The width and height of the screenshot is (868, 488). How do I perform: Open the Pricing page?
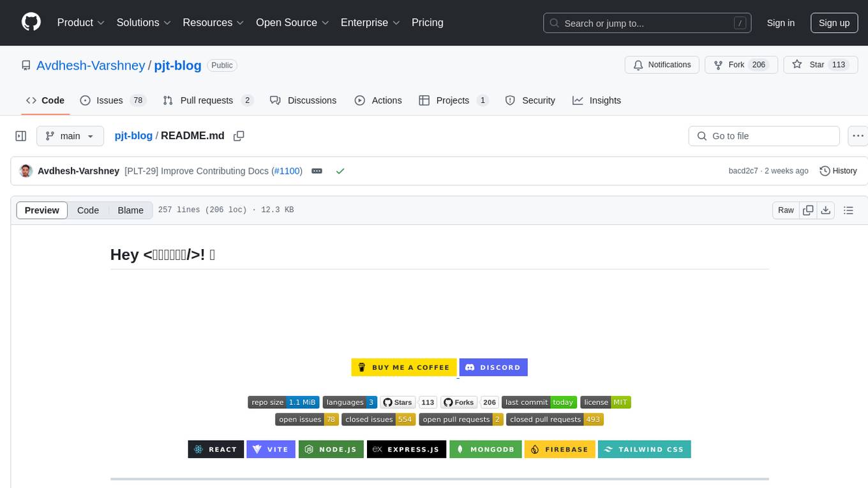[x=428, y=22]
